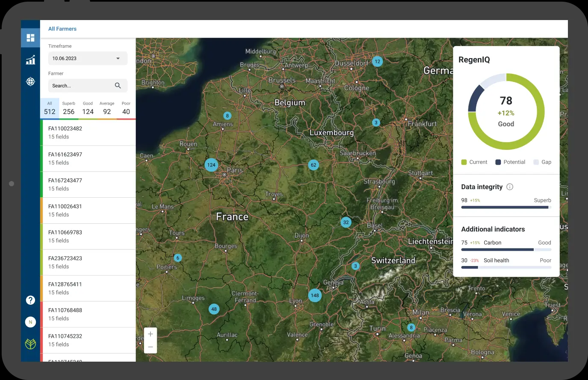Open help question mark icon

click(x=30, y=300)
